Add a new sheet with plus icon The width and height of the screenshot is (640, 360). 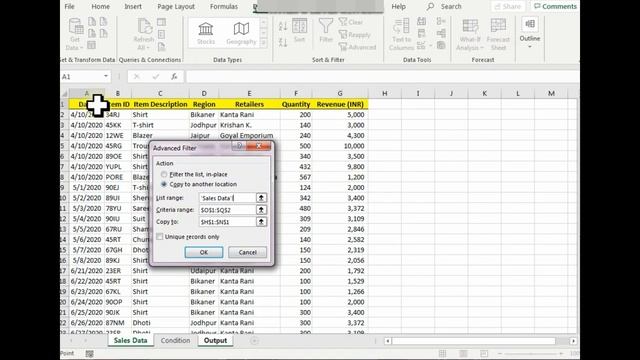point(254,340)
